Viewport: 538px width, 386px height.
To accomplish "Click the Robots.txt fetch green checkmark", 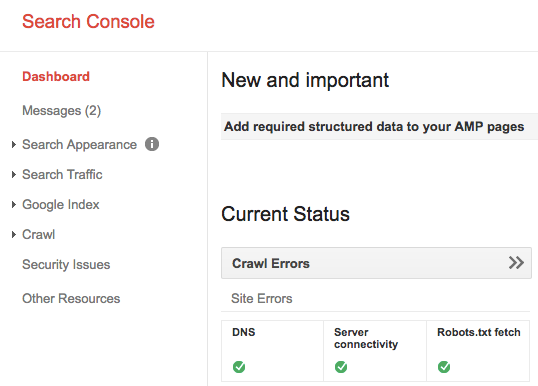I will click(x=444, y=367).
